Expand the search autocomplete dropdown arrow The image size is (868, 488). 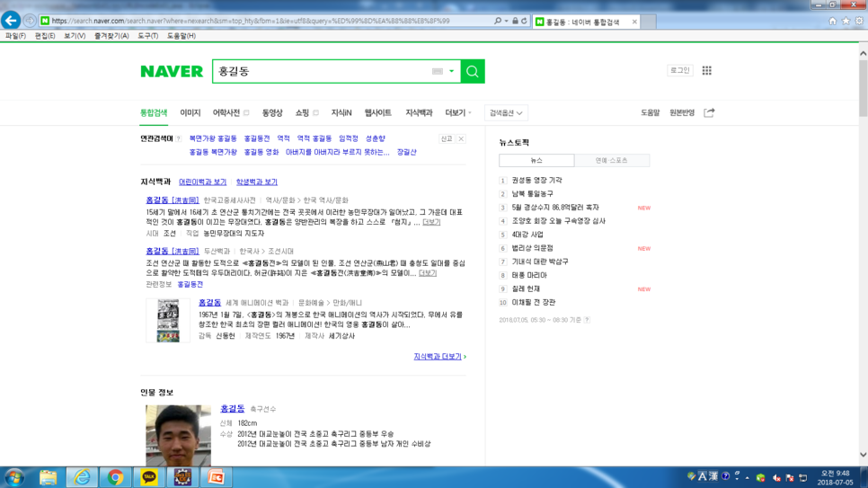click(452, 72)
